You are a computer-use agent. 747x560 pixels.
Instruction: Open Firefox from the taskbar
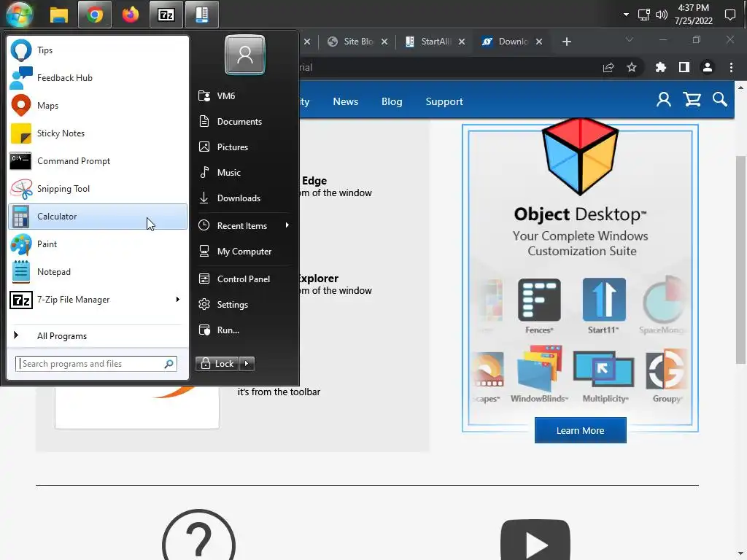[130, 15]
